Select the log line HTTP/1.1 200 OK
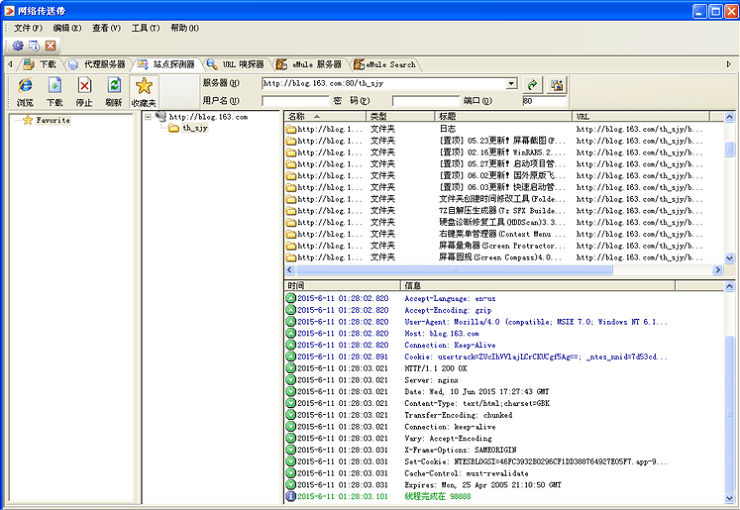Screen dimensions: 740x510 point(504,368)
